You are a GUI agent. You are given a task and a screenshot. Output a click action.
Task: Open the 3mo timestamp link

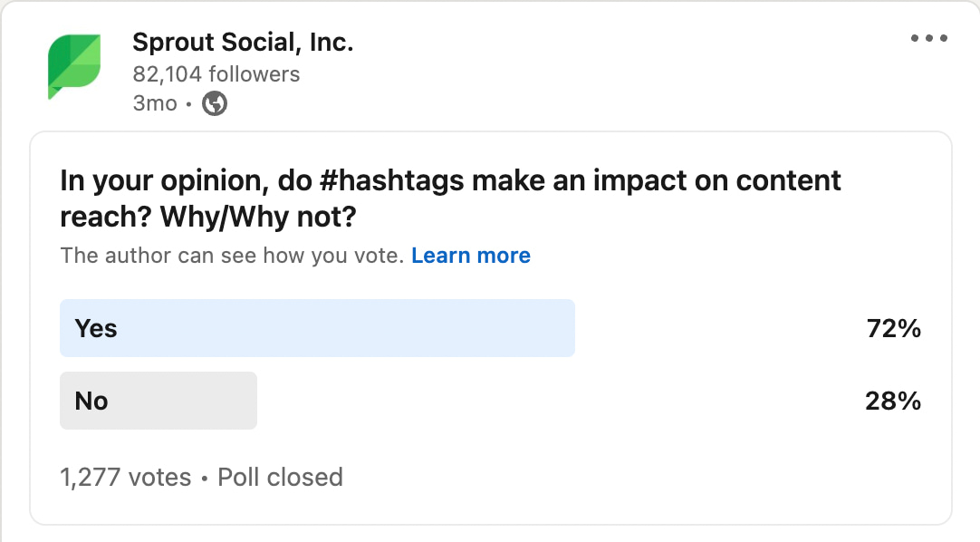pyautogui.click(x=152, y=103)
